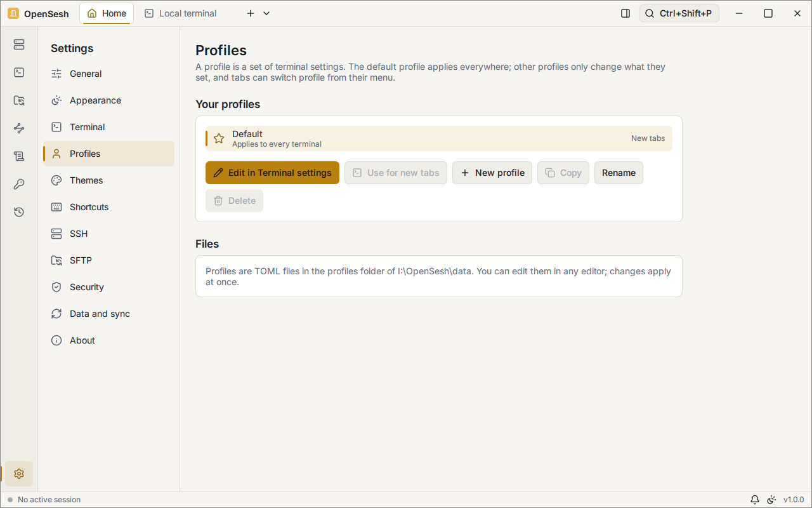Open the command palette search box
Screen dimensions: 812x508
tap(679, 13)
